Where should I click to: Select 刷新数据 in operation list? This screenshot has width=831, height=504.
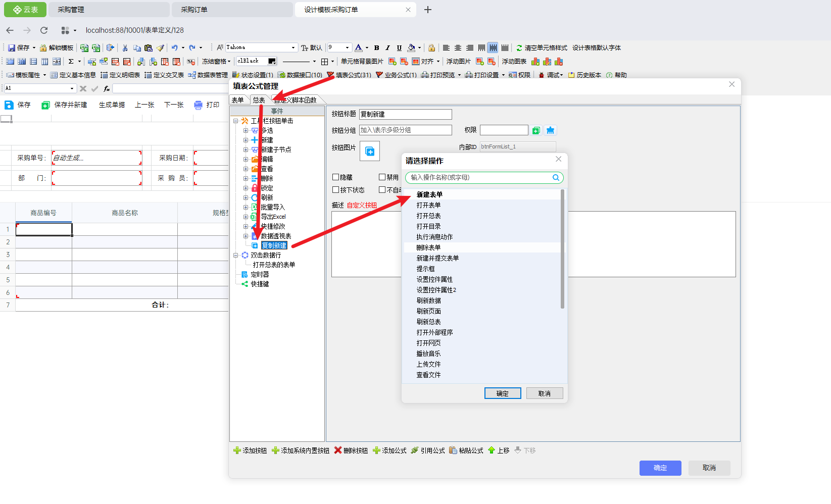click(428, 301)
